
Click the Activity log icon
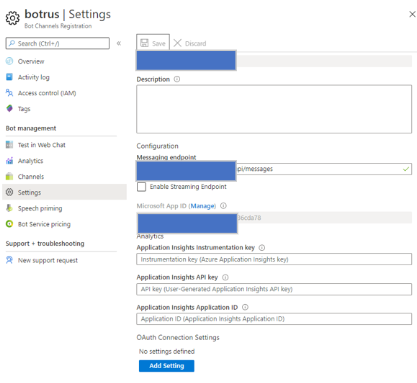click(10, 77)
